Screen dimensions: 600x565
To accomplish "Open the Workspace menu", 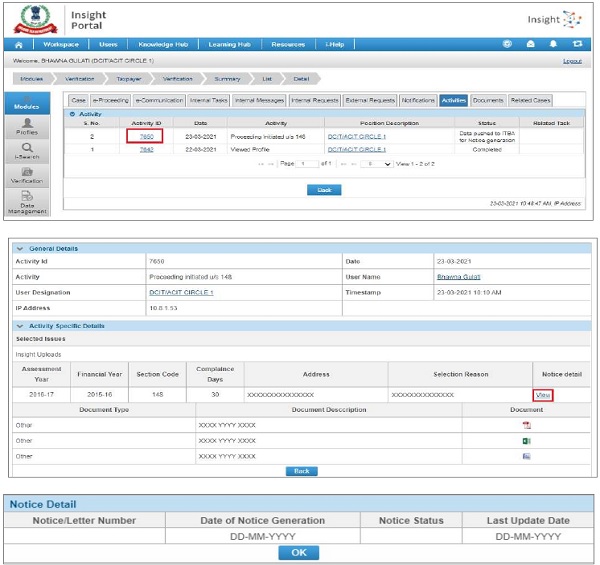I will pos(61,44).
